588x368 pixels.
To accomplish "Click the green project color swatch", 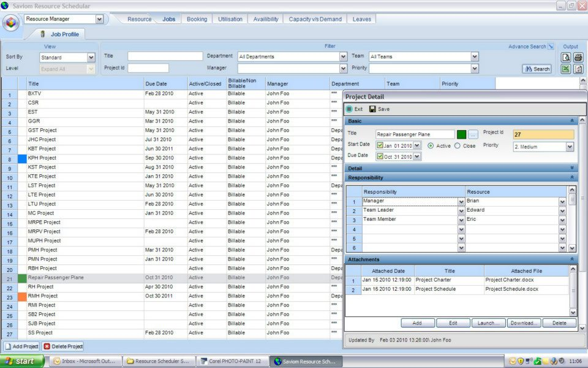I will [462, 134].
